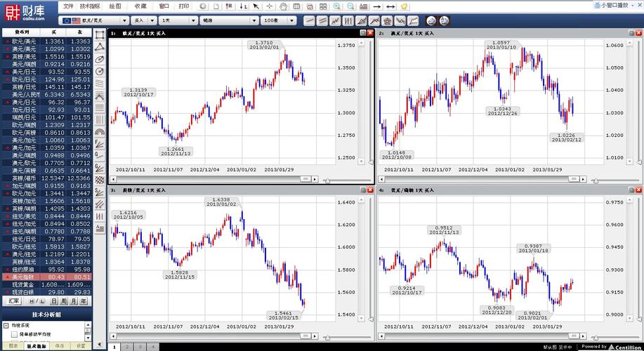Select the 美元指数 highlighted row
The image size is (644, 351).
(x=46, y=277)
